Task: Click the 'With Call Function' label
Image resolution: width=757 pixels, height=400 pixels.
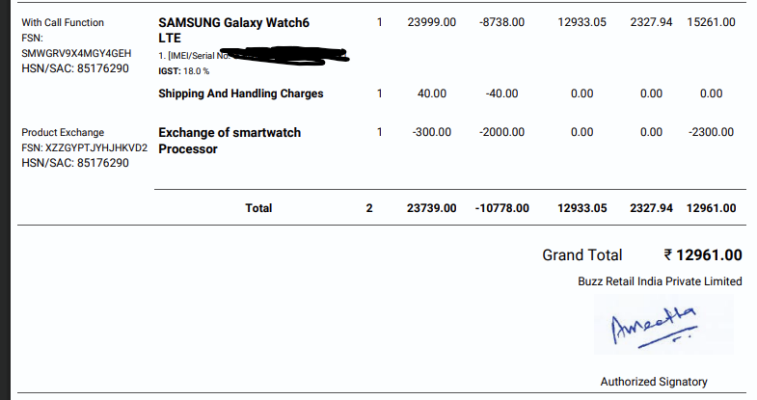Action: tap(62, 22)
